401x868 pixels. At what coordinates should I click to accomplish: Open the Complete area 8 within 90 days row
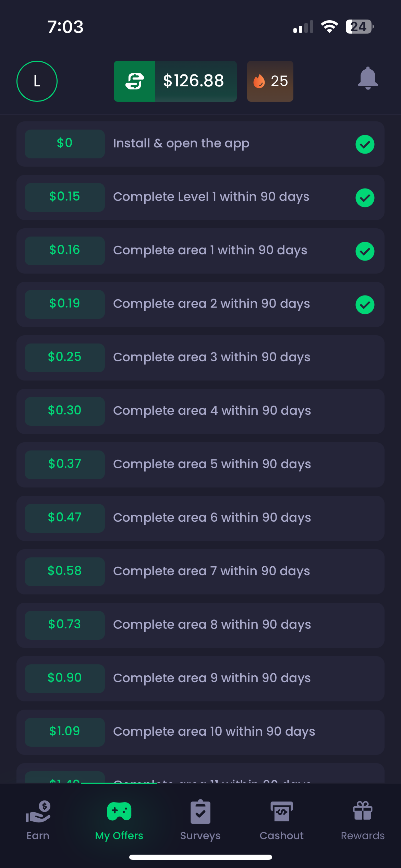[200, 625]
